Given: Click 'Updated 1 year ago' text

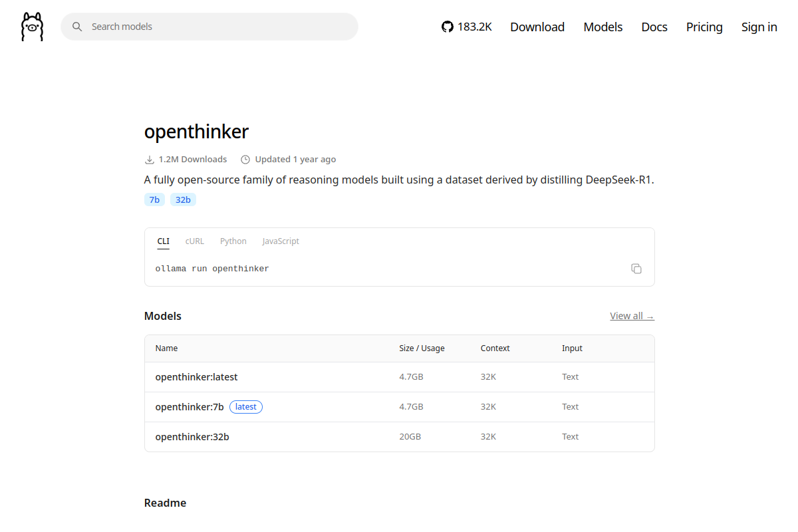Looking at the screenshot, I should (295, 160).
